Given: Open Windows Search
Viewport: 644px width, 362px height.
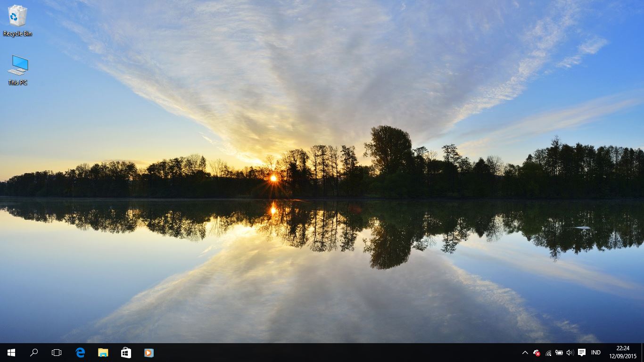Looking at the screenshot, I should [33, 352].
